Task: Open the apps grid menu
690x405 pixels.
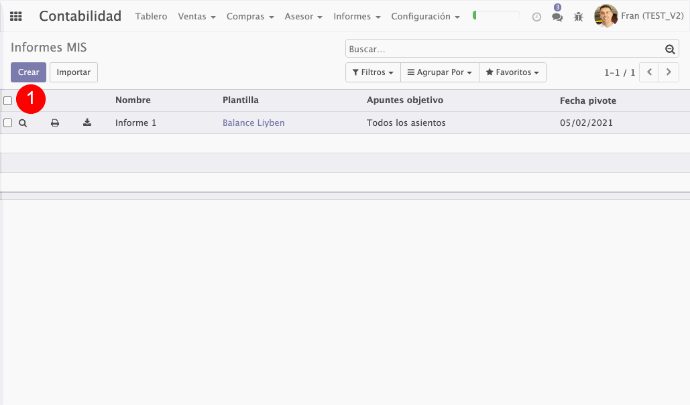Action: coord(16,17)
